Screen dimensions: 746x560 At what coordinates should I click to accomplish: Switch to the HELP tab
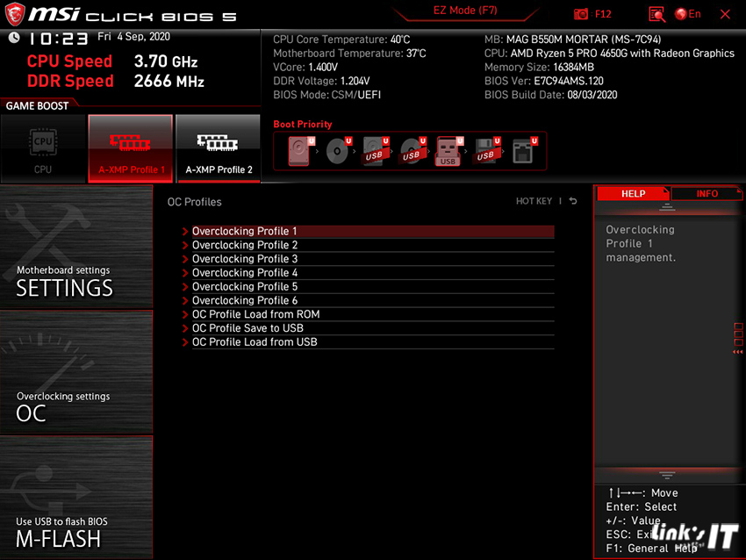[633, 194]
